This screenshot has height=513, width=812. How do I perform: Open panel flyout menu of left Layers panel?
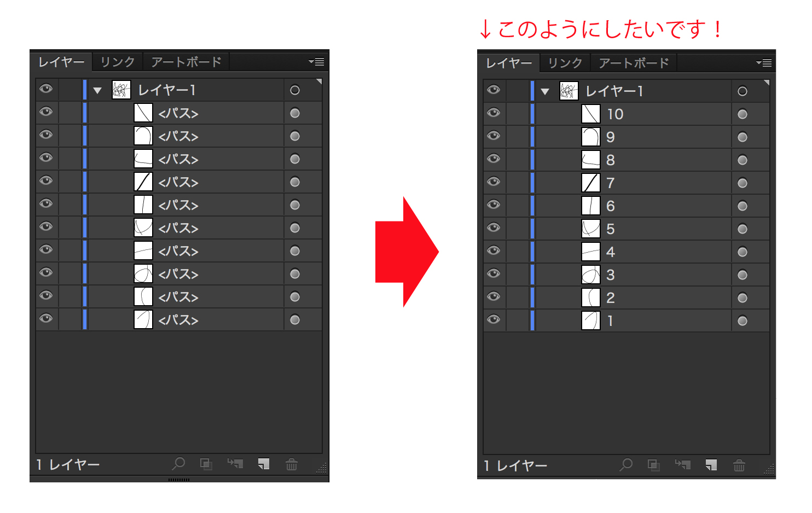point(316,62)
